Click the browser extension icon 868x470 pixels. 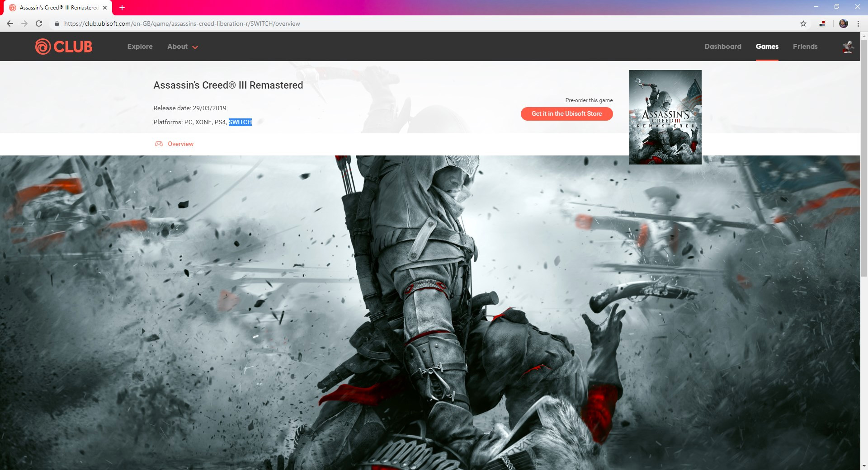(822, 23)
